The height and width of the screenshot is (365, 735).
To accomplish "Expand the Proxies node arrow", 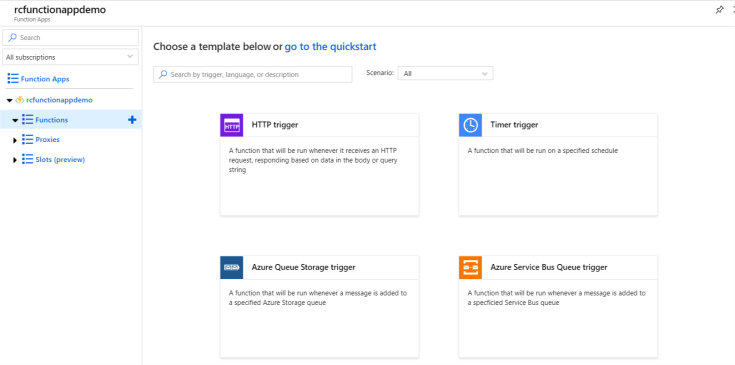I will coord(15,140).
